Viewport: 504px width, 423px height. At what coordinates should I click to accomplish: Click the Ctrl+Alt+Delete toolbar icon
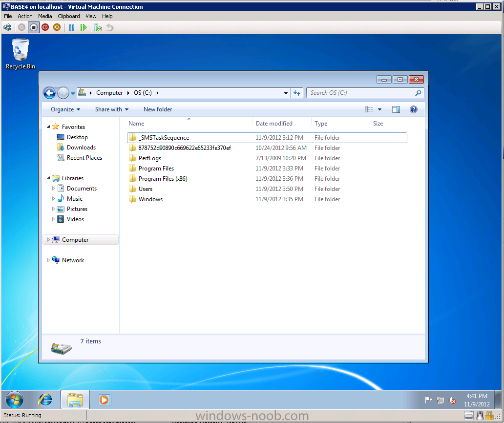(x=7, y=28)
